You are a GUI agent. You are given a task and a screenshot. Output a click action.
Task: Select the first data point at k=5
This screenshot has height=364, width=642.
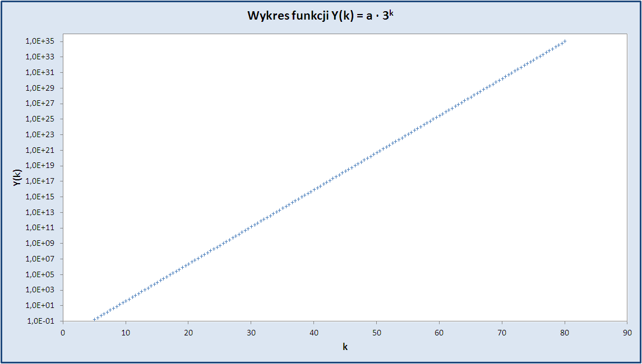(94, 319)
